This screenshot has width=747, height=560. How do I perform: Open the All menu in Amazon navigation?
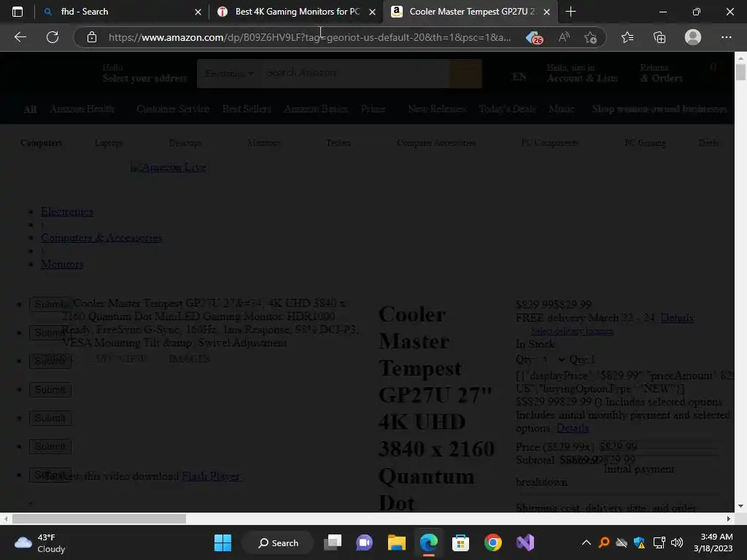[x=30, y=109]
